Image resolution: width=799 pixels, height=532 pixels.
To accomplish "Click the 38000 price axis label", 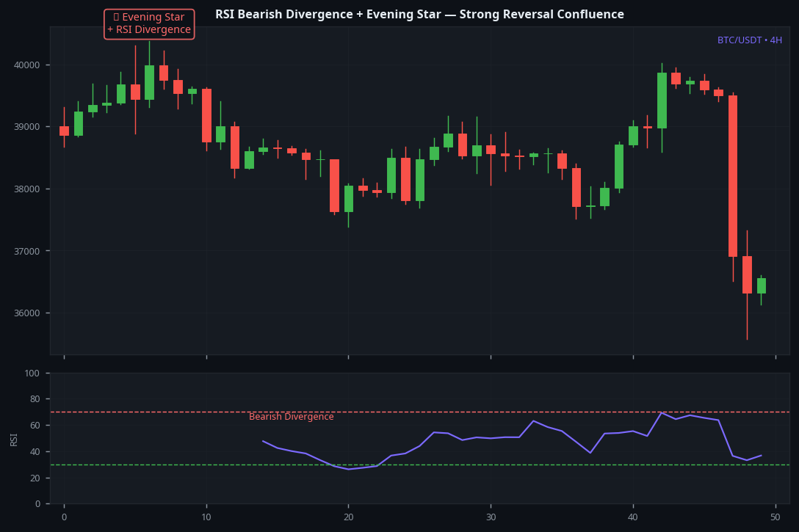I will (x=27, y=189).
